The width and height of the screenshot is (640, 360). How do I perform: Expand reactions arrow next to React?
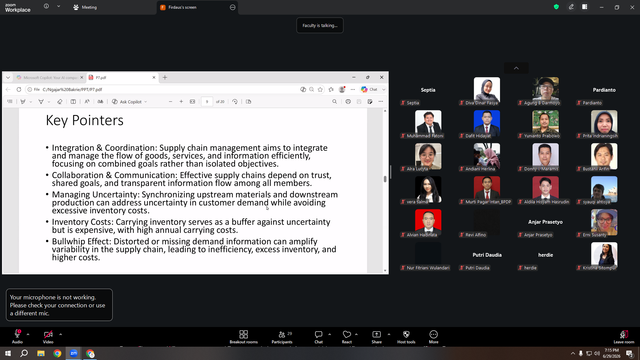click(x=356, y=334)
